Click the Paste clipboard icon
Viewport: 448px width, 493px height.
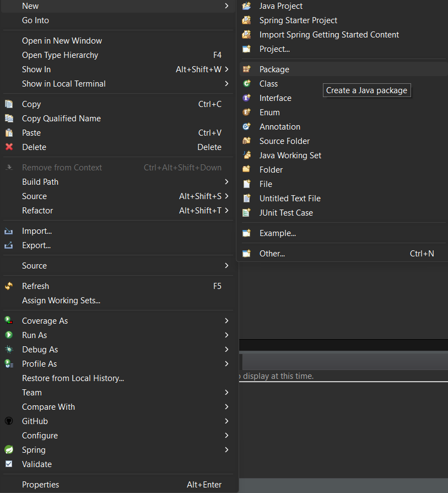[x=9, y=132]
